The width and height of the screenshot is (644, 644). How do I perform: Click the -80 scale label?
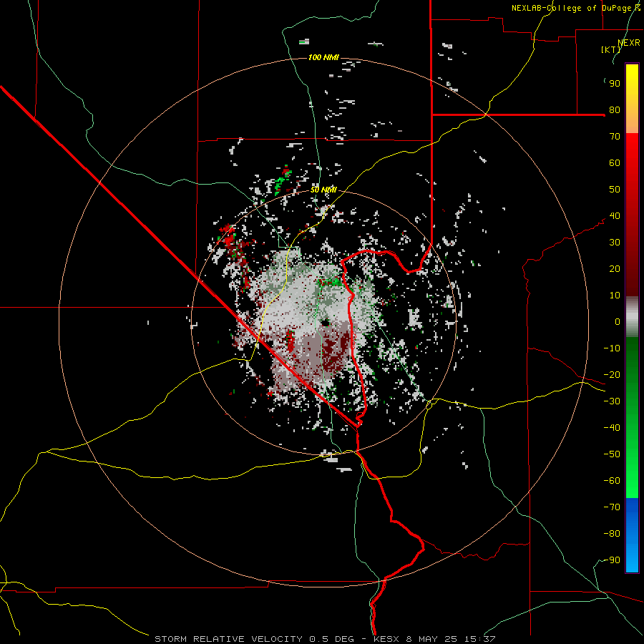coord(612,534)
